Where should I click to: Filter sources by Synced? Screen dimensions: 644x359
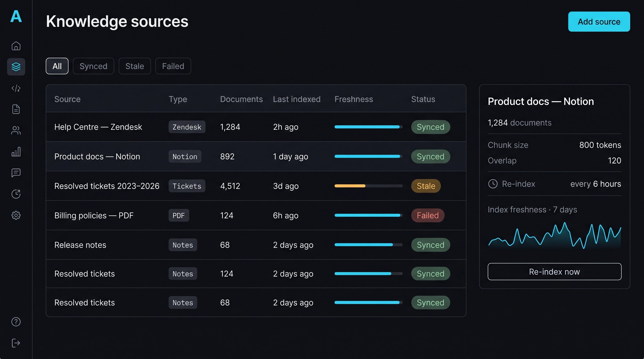coord(94,66)
